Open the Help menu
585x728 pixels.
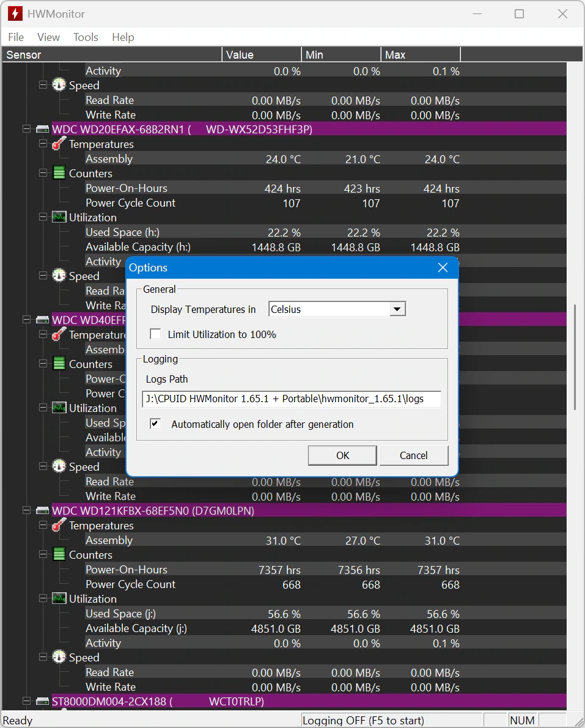point(123,37)
